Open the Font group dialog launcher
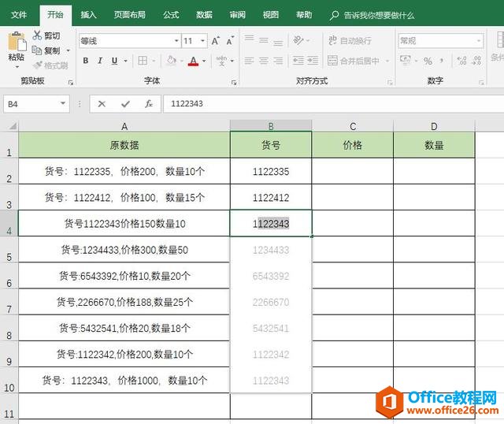The image size is (504, 424). [x=234, y=83]
